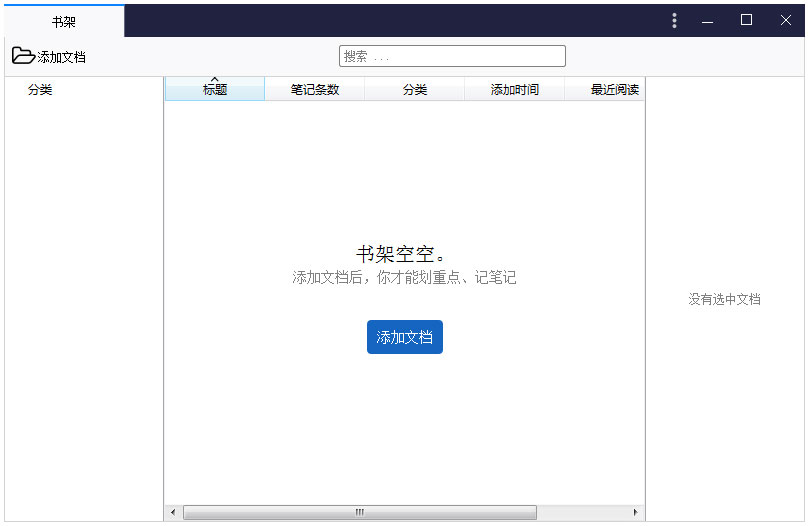
Task: Click the horizontal scrollbar thumb
Action: tap(360, 513)
